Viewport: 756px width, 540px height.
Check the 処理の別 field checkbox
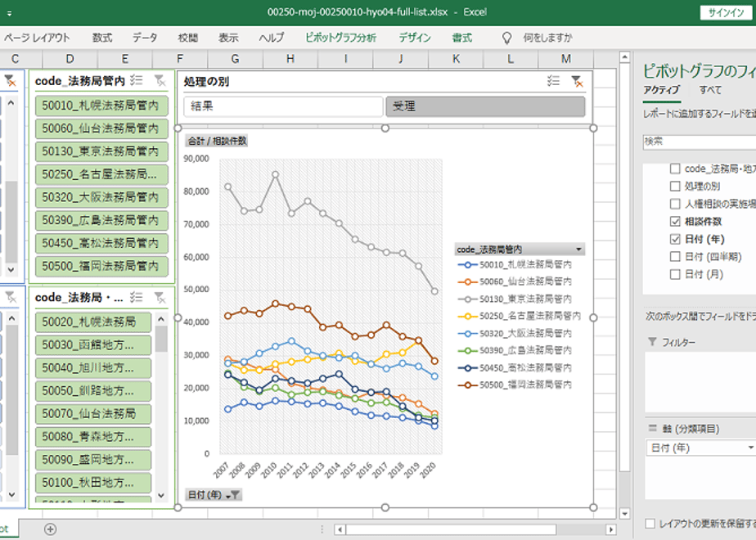[675, 186]
